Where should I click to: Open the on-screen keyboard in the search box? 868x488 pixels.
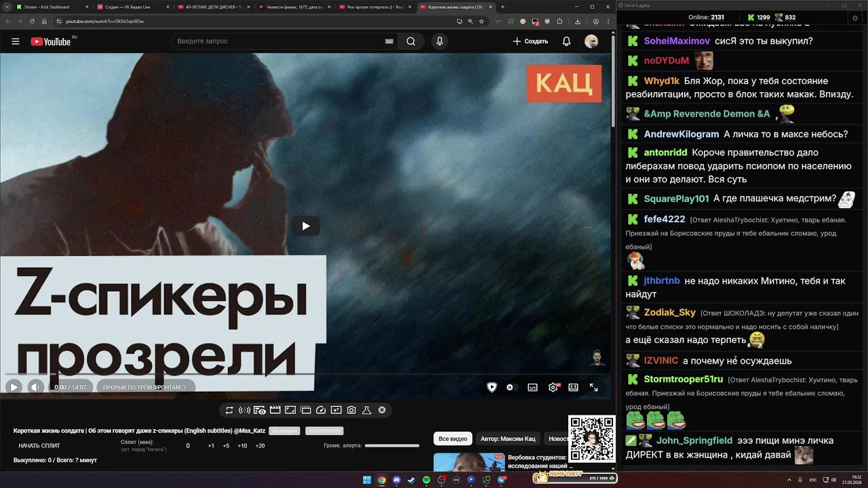point(389,41)
